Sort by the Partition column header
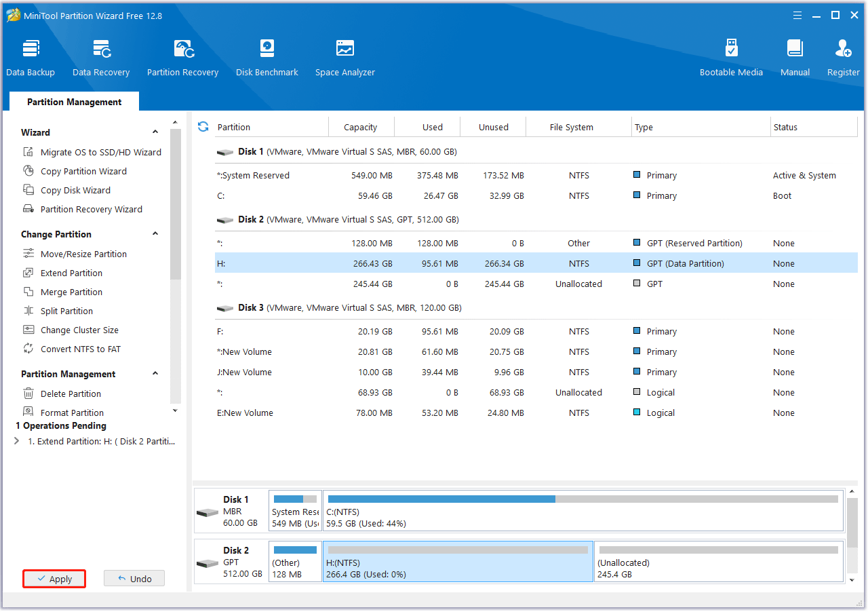 tap(271, 127)
